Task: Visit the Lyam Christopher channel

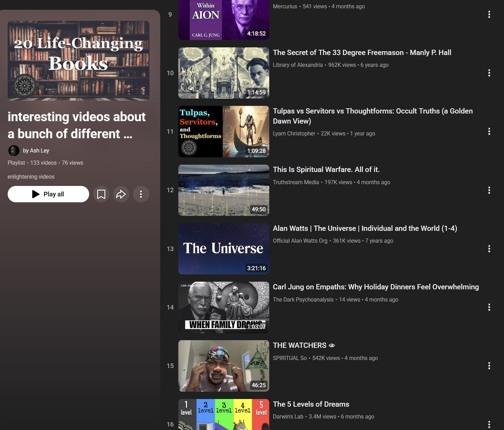Action: click(x=294, y=133)
